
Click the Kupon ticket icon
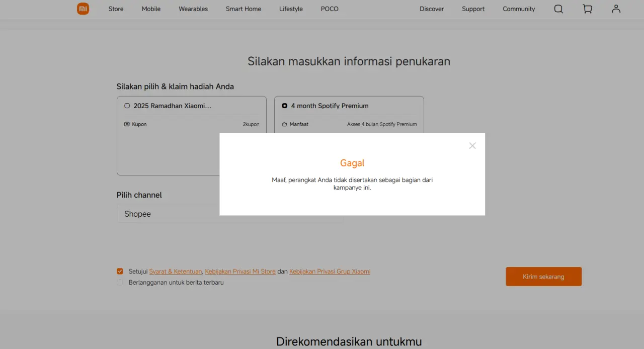click(127, 124)
